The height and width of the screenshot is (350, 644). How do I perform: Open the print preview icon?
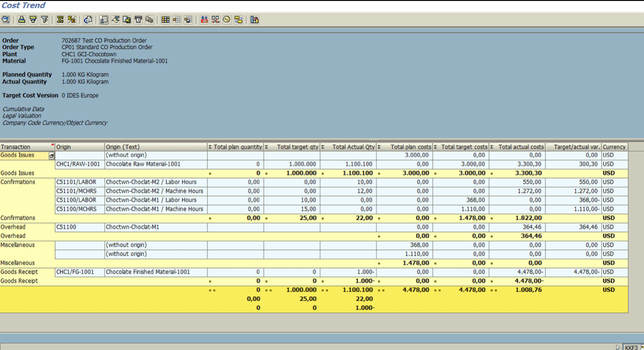pos(88,20)
